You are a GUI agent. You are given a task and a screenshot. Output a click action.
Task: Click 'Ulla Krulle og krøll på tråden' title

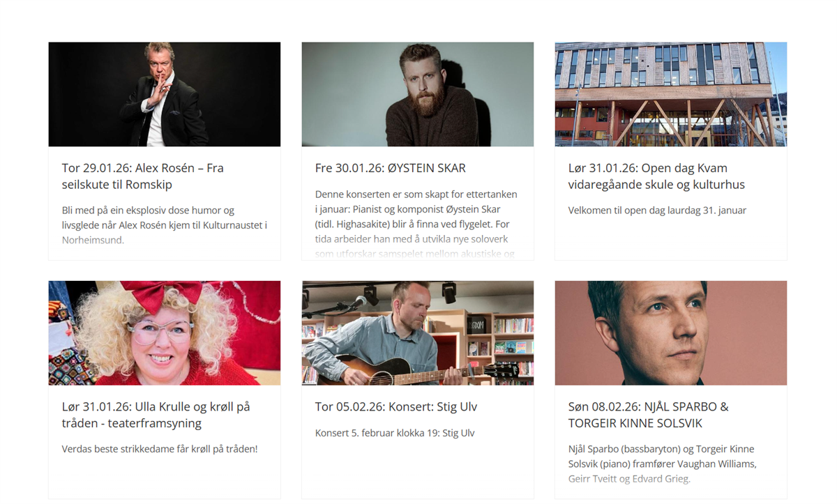pyautogui.click(x=156, y=415)
